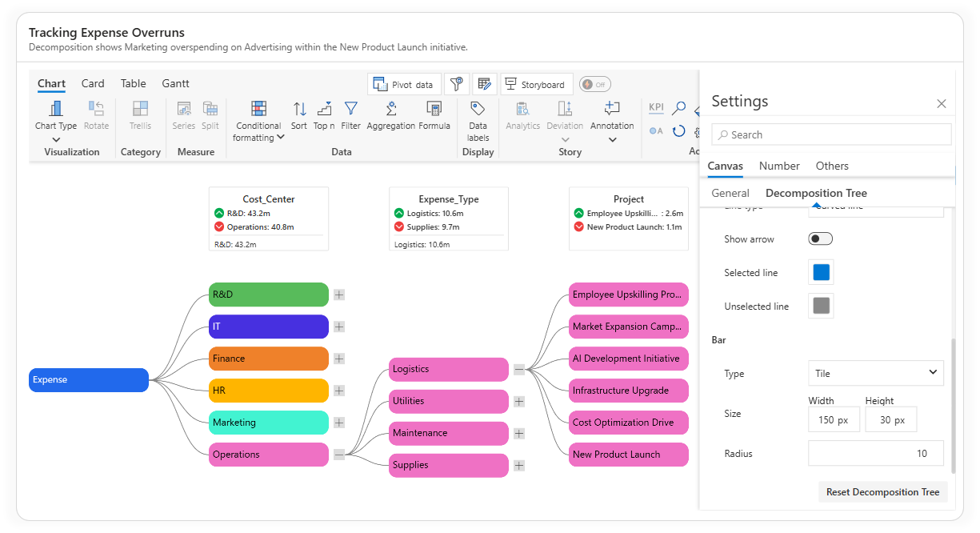Open the Formula editor icon

tap(434, 110)
